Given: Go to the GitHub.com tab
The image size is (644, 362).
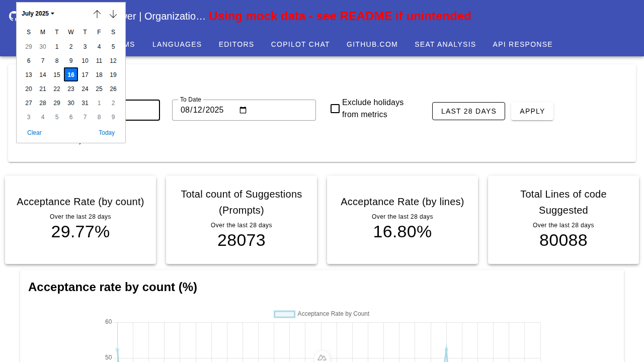Looking at the screenshot, I should tap(372, 44).
